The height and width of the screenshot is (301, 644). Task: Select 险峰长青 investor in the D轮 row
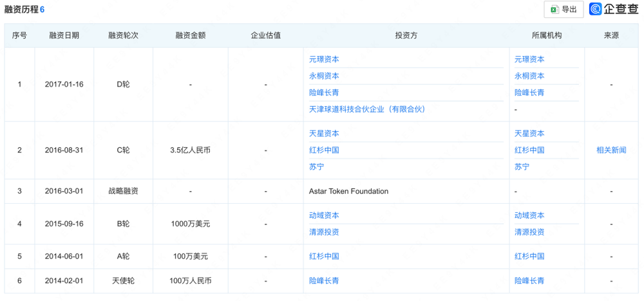coord(324,93)
